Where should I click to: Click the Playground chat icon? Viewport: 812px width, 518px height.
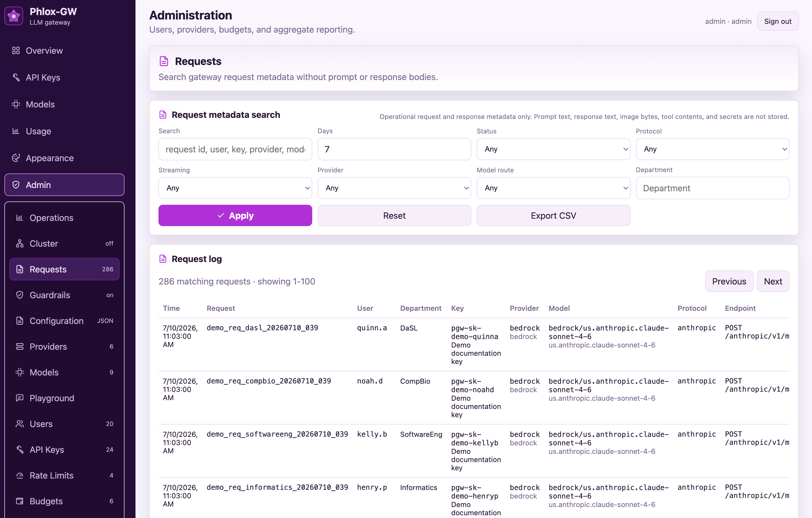click(x=20, y=398)
